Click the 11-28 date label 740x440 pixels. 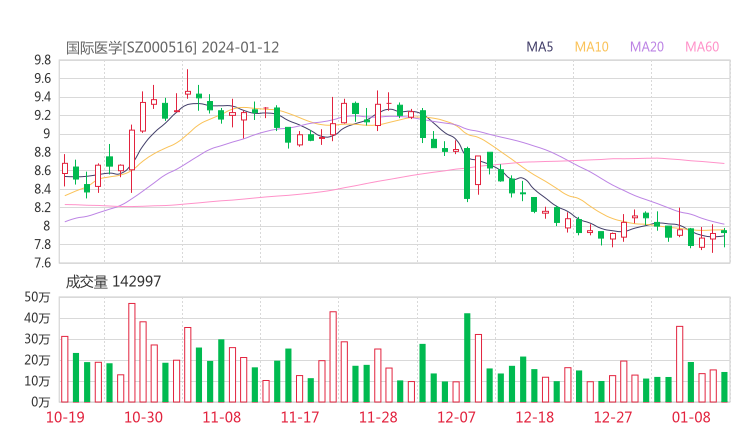point(378,417)
